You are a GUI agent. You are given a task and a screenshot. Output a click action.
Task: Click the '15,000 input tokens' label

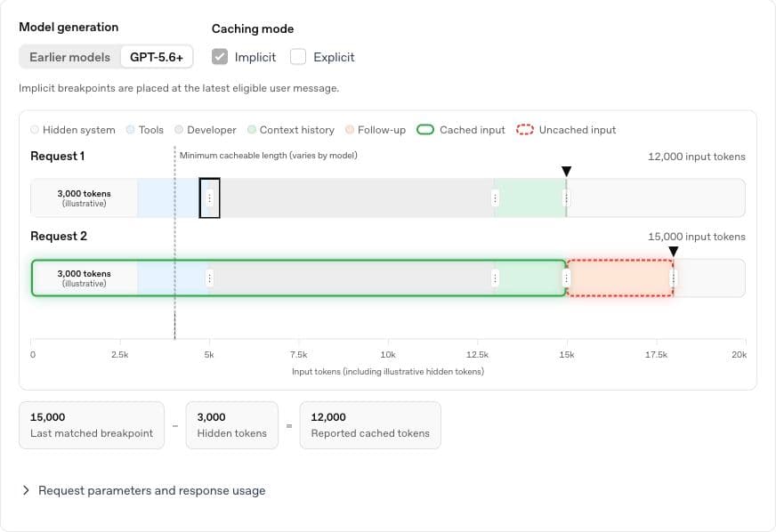pyautogui.click(x=696, y=237)
